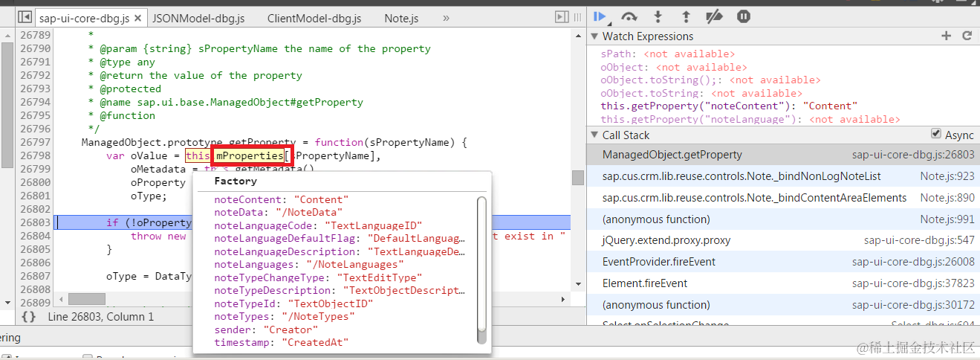Open sap-ui-core-dbg.js:30172 source link
980x360 pixels.
tap(913, 305)
